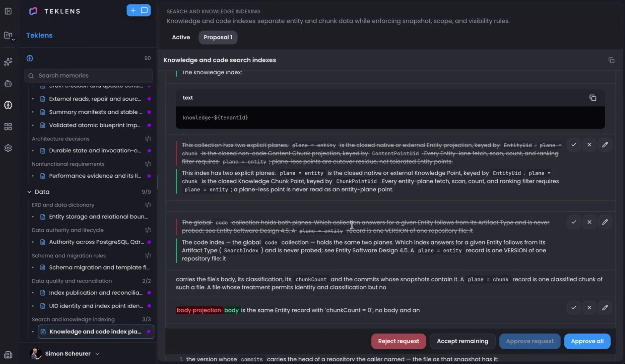Expand the project switcher icon dropdown
625x364 pixels.
(x=9, y=36)
